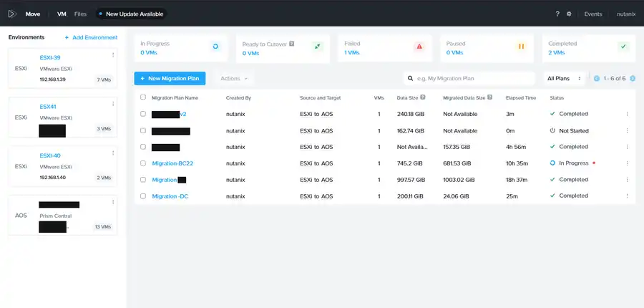644x308 pixels.
Task: Open row menu for 4h 56m plan
Action: pyautogui.click(x=627, y=147)
